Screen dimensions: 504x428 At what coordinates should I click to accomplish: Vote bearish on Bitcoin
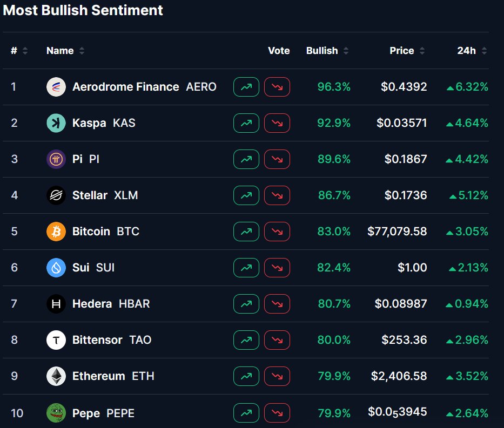coord(277,232)
